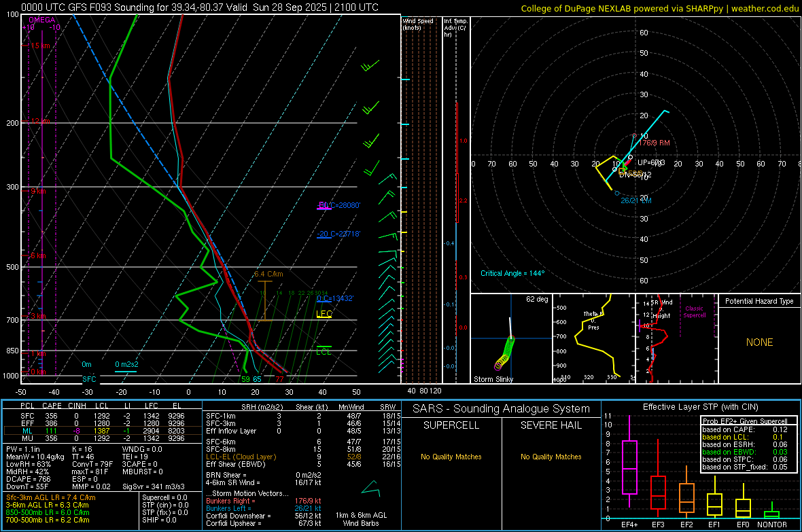Click the based on STP_fixed probability row
Image resolution: width=802 pixels, height=532 pixels.
click(x=745, y=467)
